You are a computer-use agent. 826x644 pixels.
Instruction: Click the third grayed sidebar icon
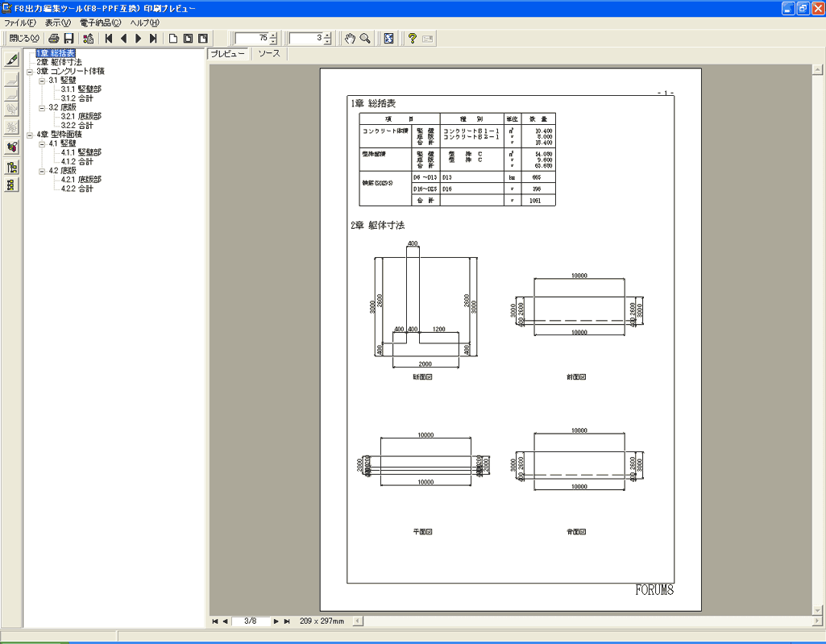11,94
